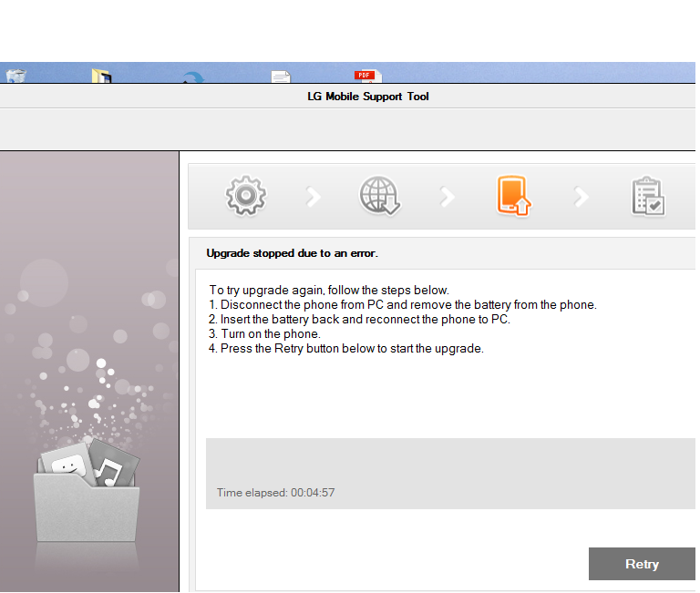Image resolution: width=700 pixels, height=593 pixels.
Task: Open the folder icon on the desktop
Action: pos(101,76)
